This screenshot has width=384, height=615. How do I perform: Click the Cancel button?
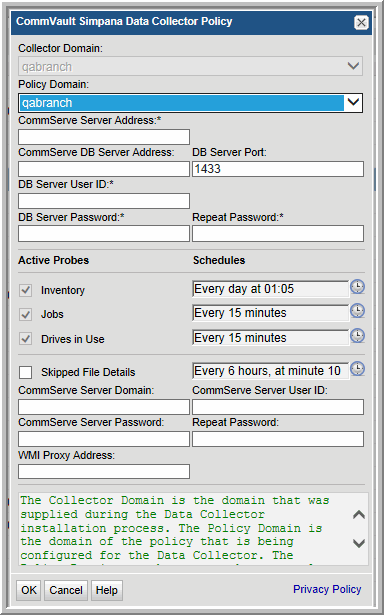pos(66,590)
